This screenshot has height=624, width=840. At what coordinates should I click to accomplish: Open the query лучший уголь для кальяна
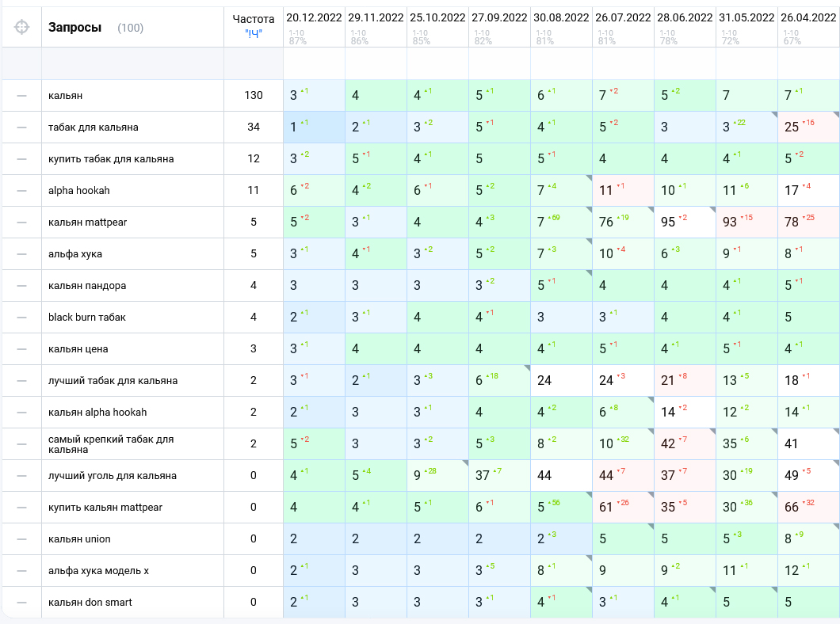tap(113, 476)
